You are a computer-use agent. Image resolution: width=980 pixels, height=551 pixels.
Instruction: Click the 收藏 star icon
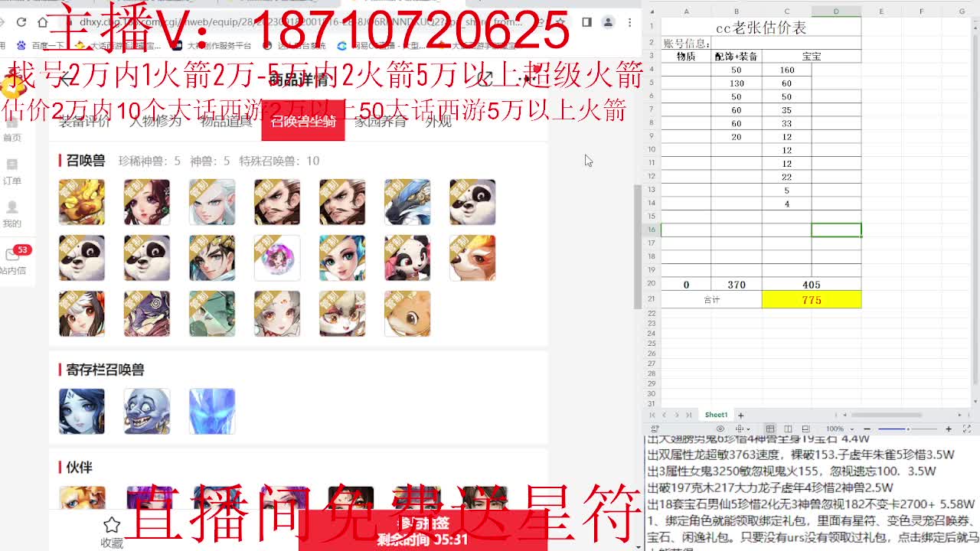point(112,525)
